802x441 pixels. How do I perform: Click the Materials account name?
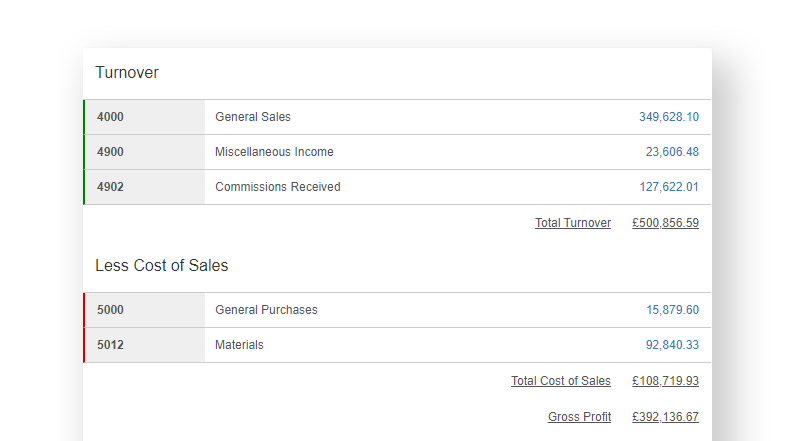[x=239, y=345]
